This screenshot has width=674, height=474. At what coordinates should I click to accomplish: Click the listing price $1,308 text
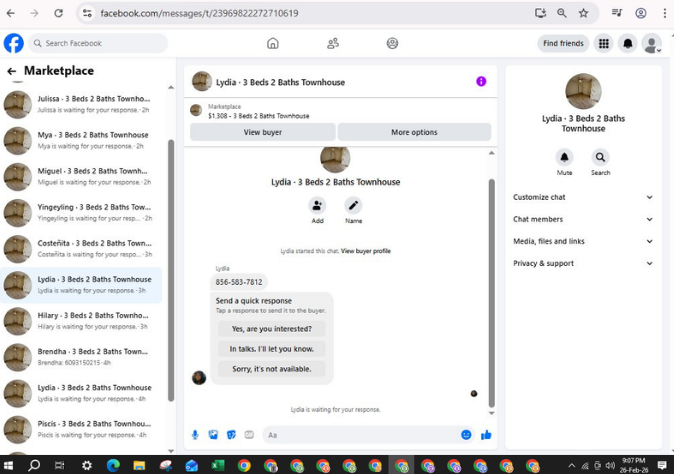pyautogui.click(x=217, y=116)
